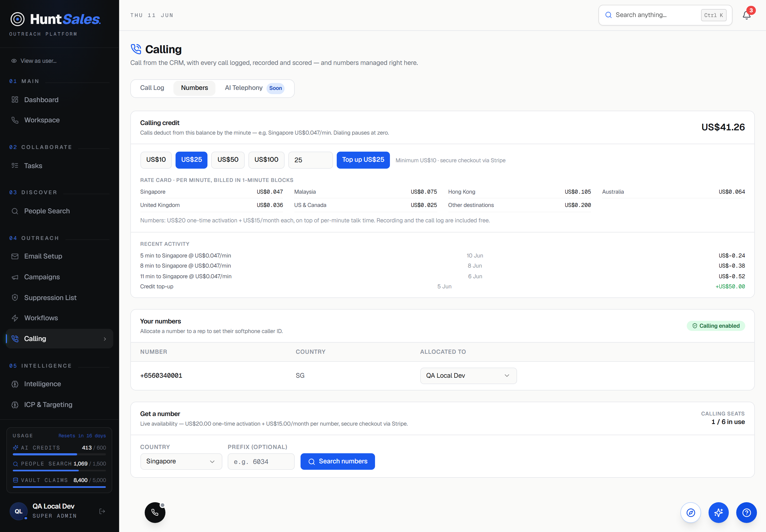Click the Search numbers button
Viewport: 766px width, 532px height.
[x=338, y=461]
